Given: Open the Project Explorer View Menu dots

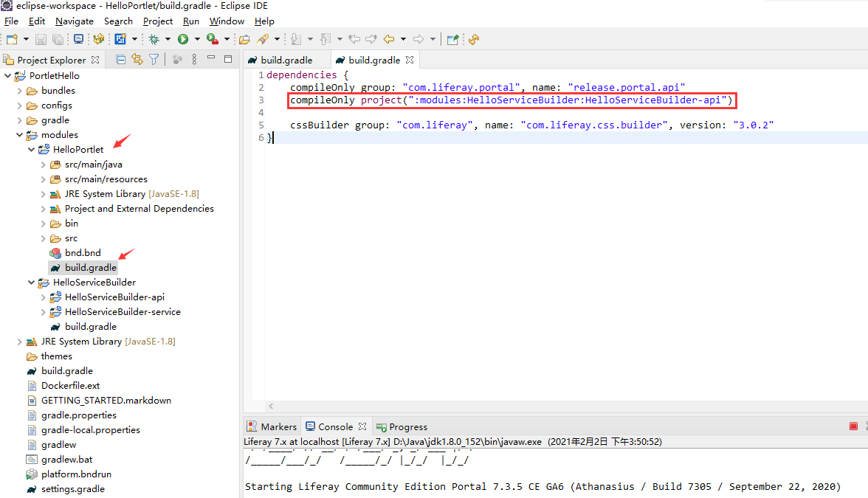Looking at the screenshot, I should point(194,59).
